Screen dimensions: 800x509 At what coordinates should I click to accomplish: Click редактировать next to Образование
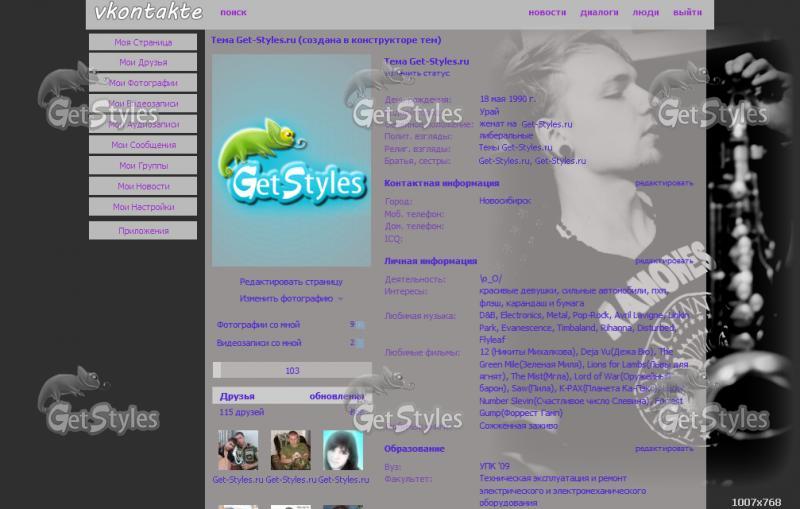tap(664, 449)
